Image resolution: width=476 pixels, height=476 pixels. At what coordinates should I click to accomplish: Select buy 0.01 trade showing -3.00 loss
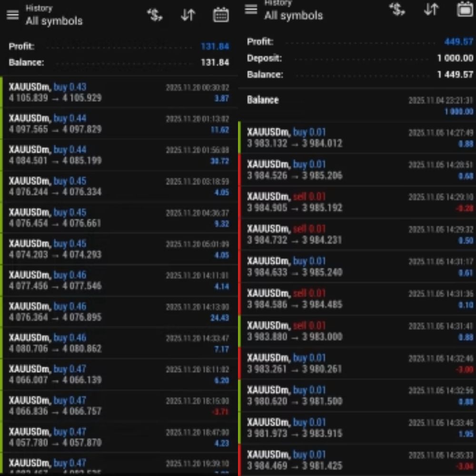(357, 364)
